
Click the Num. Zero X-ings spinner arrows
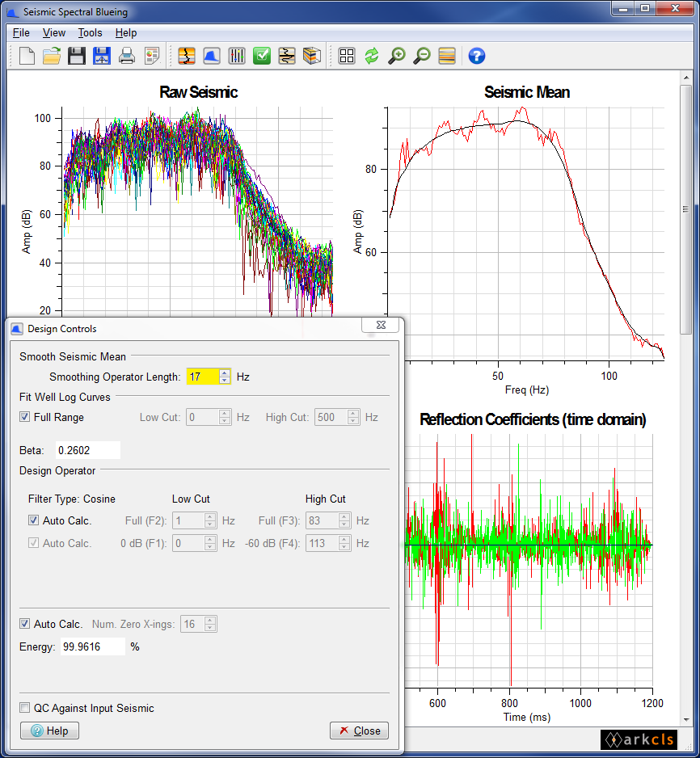[x=210, y=624]
